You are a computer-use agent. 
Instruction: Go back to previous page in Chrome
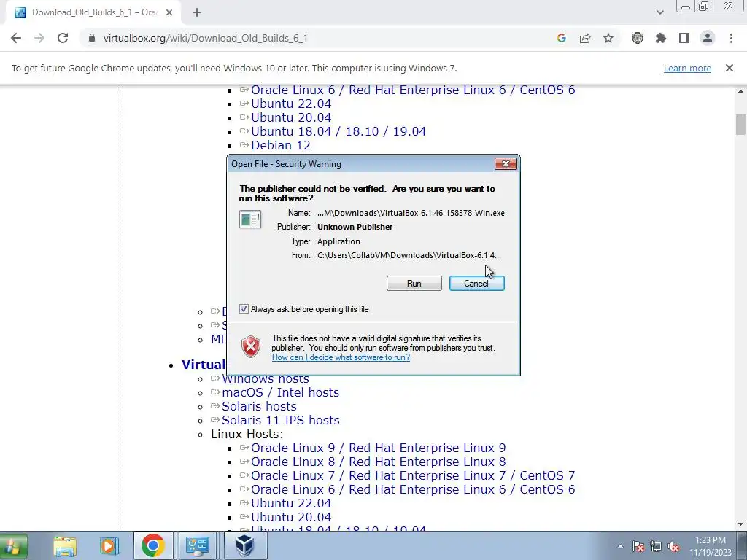pyautogui.click(x=16, y=38)
